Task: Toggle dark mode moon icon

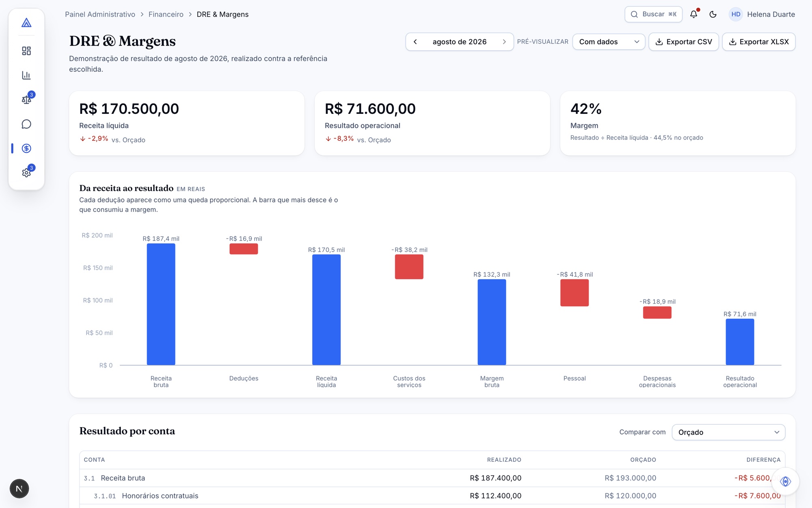Action: (713, 14)
